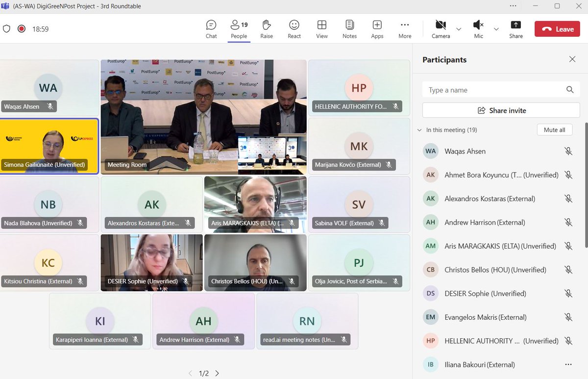Toggle Christos Bellos's mic in participant list
The height and width of the screenshot is (379, 588).
pyautogui.click(x=568, y=270)
